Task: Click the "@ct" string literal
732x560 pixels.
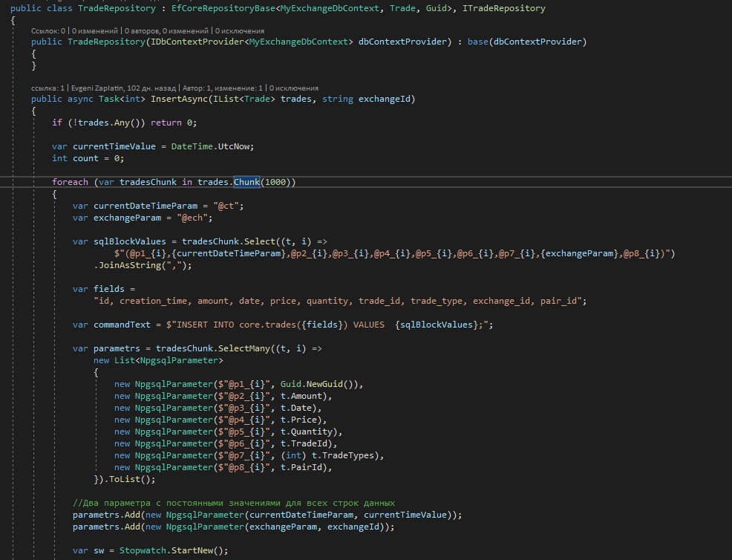Action: point(226,206)
